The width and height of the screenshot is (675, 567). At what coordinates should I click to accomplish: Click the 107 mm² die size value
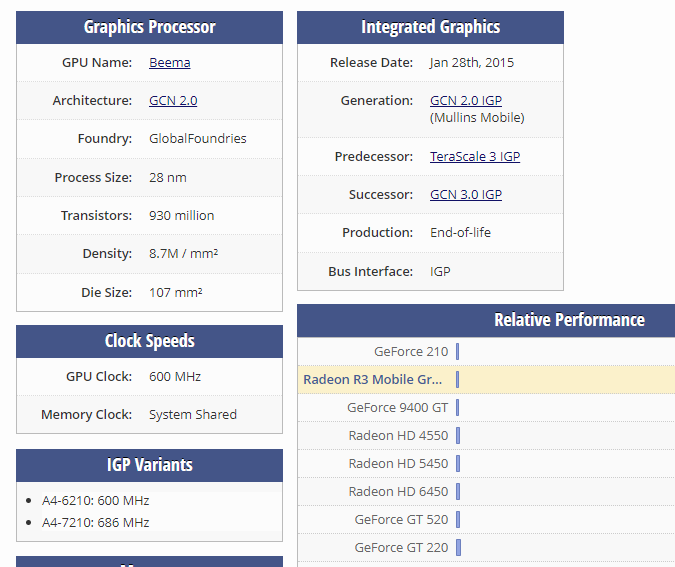click(x=176, y=293)
